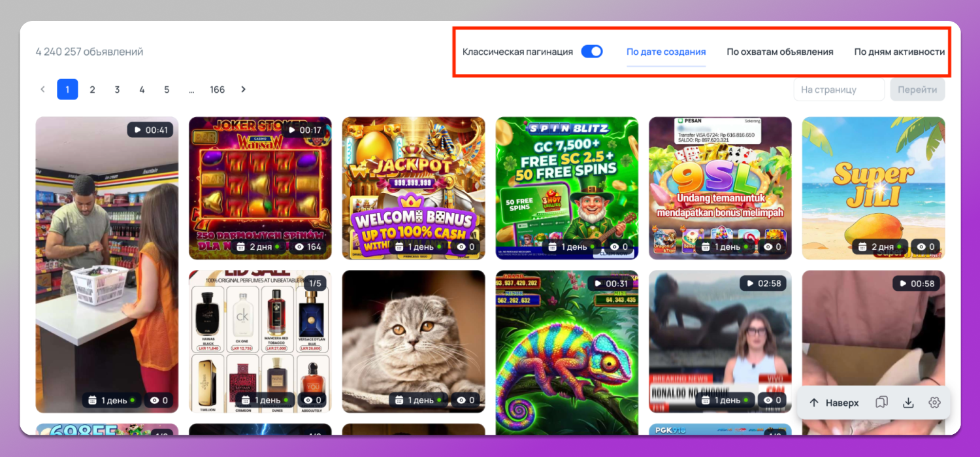
Task: Click the 'Наверх' scroll-to-top button
Action: point(834,403)
